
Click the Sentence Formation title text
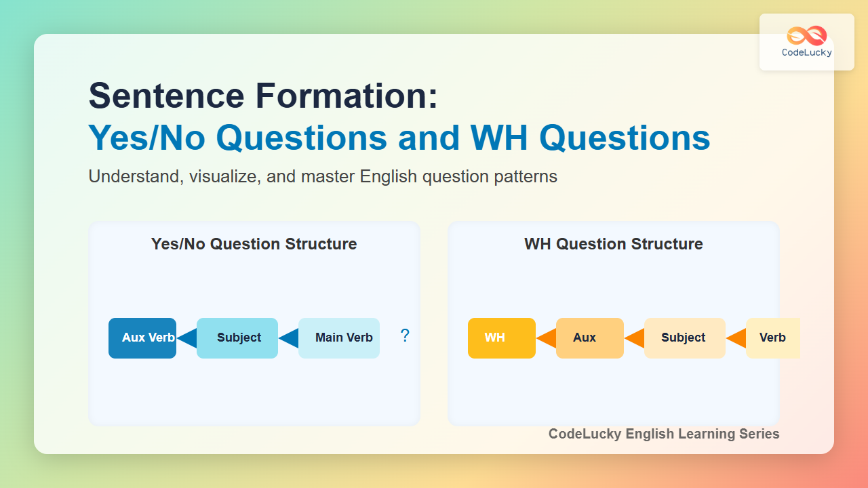(x=263, y=96)
